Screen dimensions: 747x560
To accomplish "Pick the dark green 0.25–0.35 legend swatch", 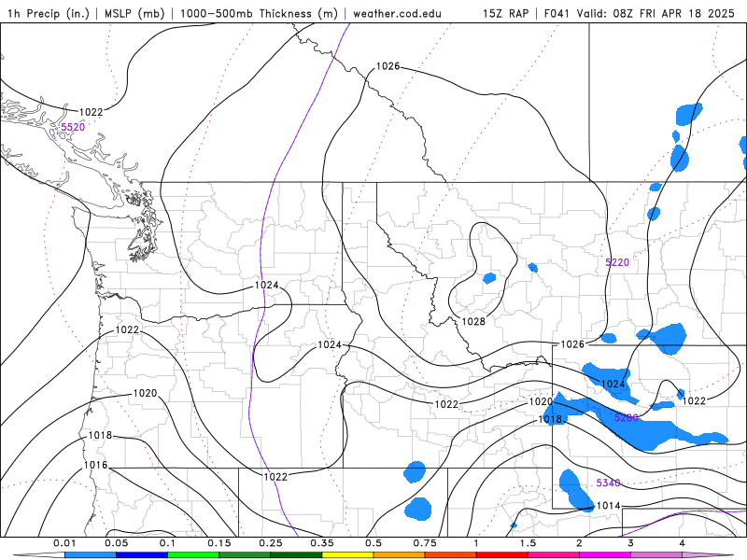I will click(x=296, y=554).
